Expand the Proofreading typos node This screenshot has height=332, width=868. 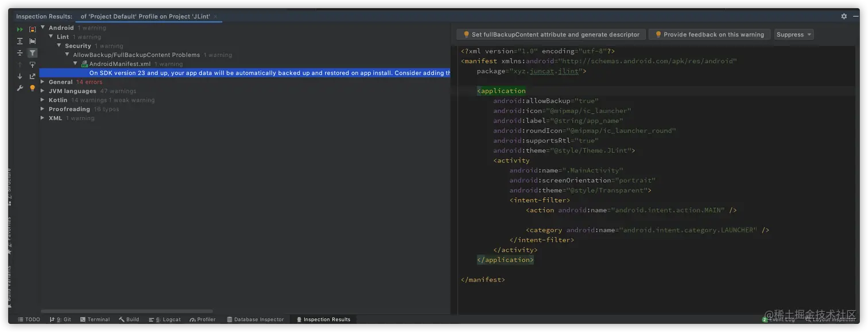pos(43,109)
